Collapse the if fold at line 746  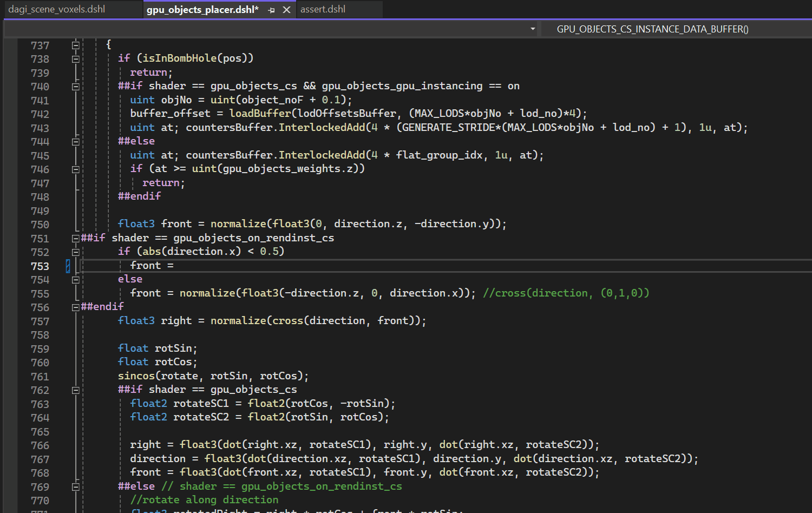pos(75,169)
